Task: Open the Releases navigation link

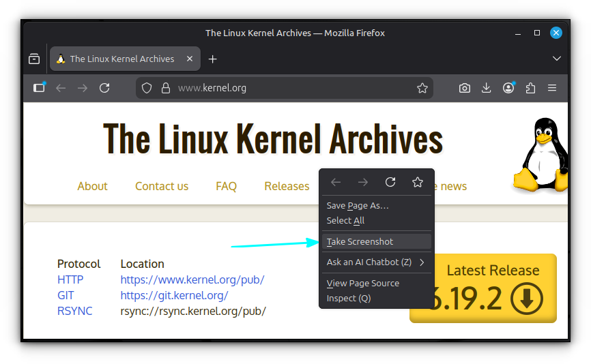Action: [x=287, y=186]
